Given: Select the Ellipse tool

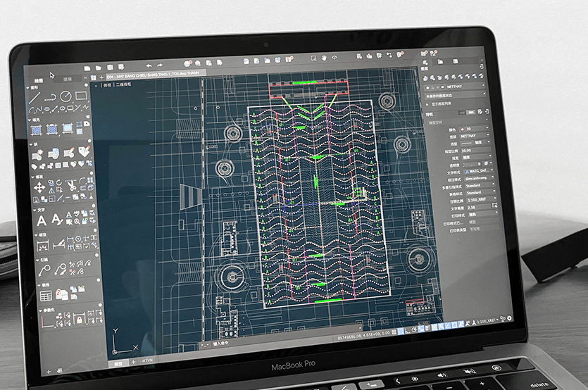Looking at the screenshot, I should 62,108.
